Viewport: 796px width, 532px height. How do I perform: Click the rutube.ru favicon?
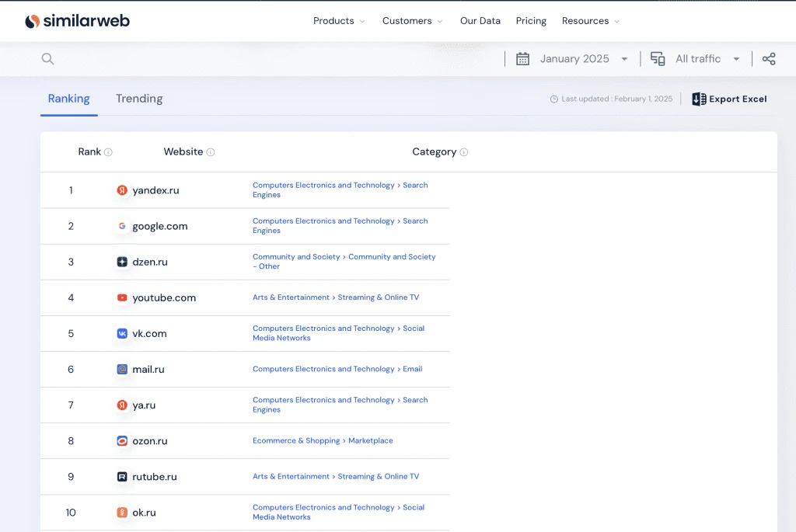122,477
